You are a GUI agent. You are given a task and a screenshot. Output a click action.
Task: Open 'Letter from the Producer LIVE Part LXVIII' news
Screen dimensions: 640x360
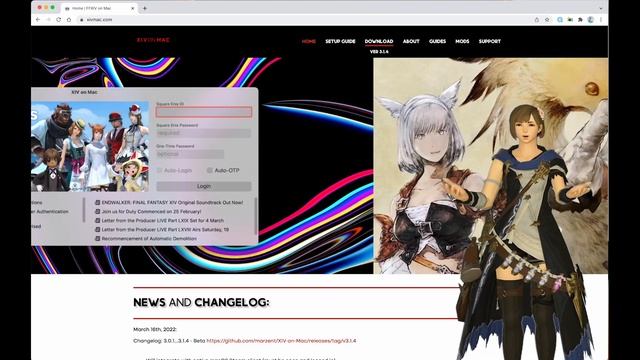(x=165, y=229)
